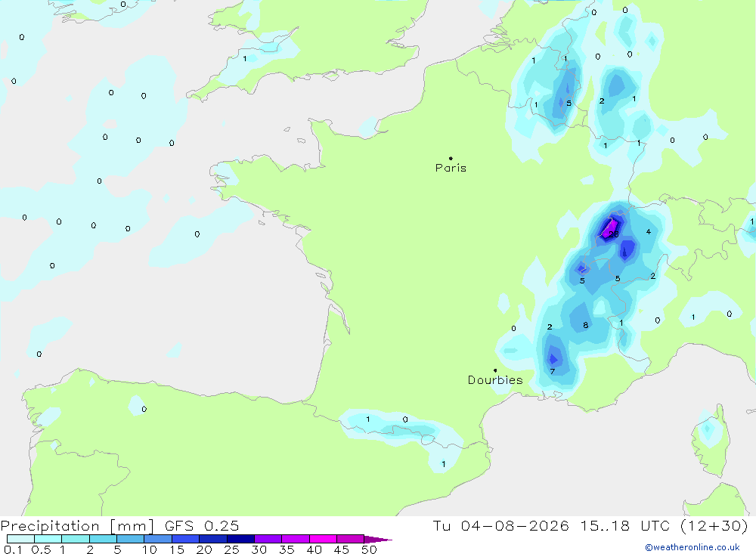This screenshot has width=756, height=554.
Task: Pick the 2–5 mm legend swatch
Action: click(x=103, y=539)
